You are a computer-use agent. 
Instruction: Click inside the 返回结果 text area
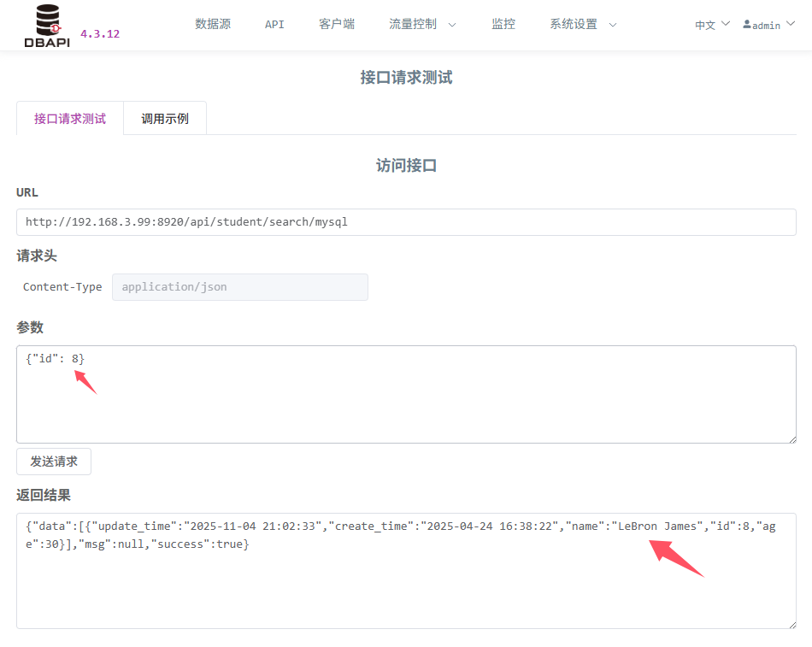406,590
